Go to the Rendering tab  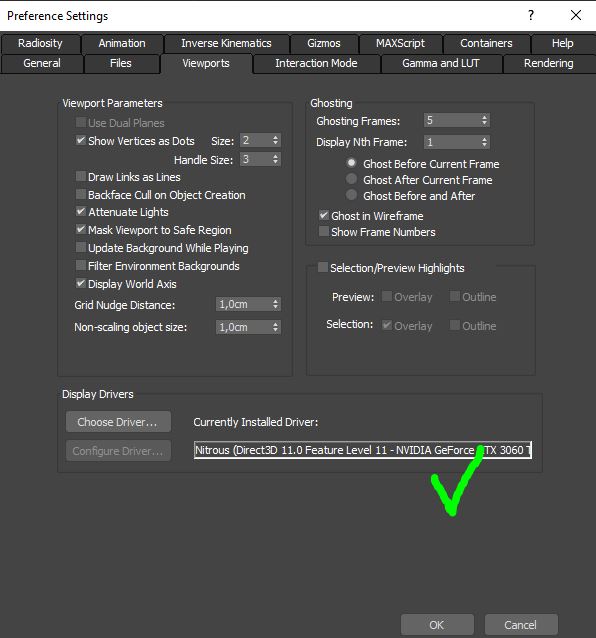tap(548, 63)
